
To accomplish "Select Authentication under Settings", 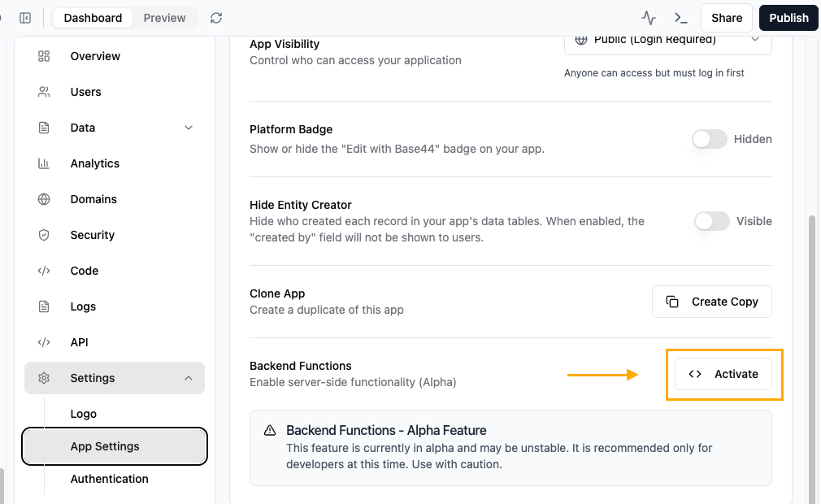I will [110, 479].
